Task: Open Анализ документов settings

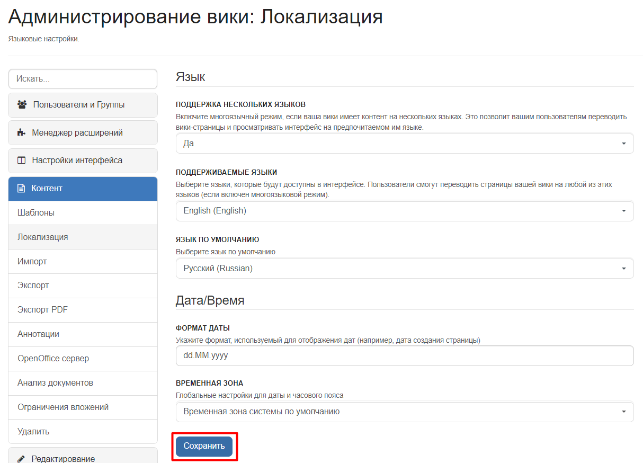Action: [83, 383]
